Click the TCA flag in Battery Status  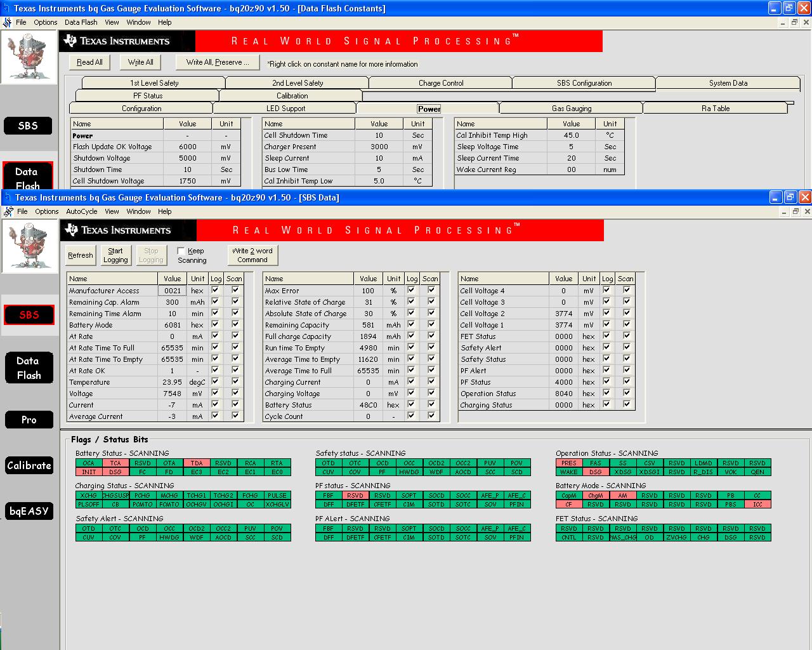click(115, 463)
